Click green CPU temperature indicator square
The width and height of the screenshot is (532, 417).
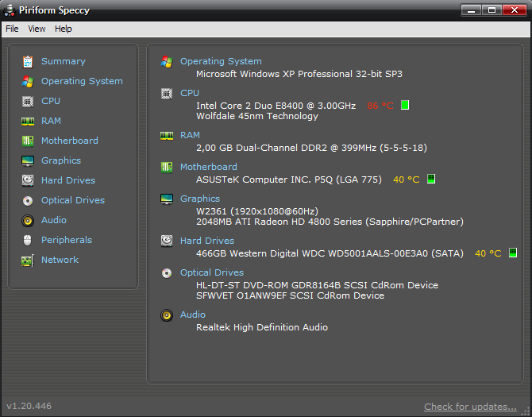405,105
